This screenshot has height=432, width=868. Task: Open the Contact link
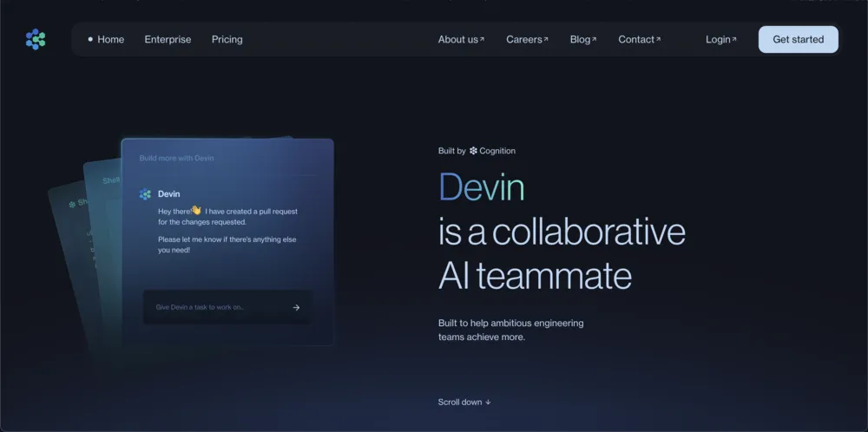click(640, 39)
